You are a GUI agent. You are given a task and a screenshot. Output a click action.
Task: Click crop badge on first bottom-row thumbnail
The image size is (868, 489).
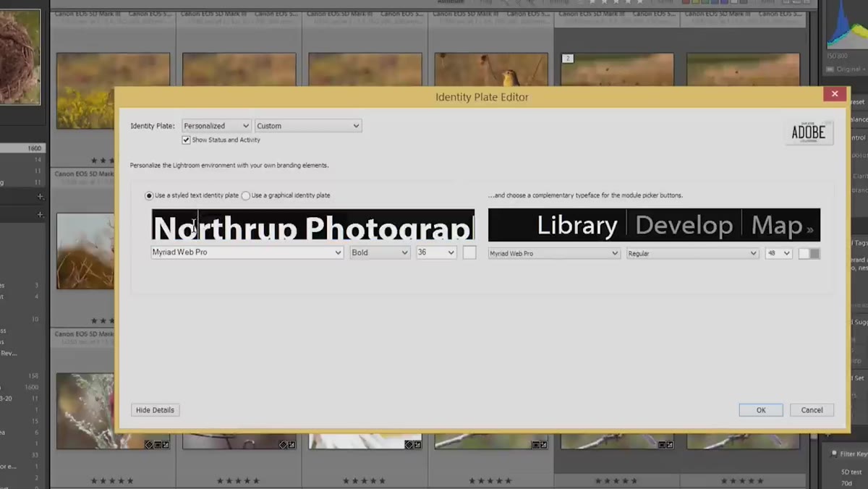click(158, 445)
